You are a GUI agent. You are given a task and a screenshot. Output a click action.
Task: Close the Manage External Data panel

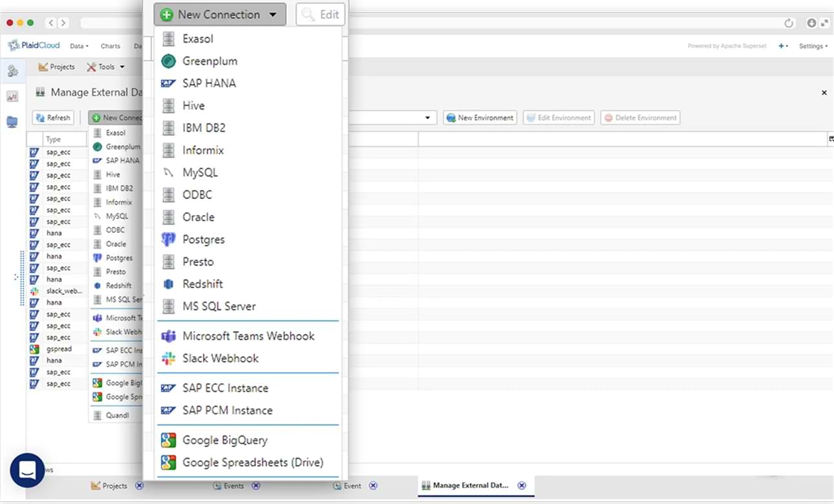tap(824, 92)
